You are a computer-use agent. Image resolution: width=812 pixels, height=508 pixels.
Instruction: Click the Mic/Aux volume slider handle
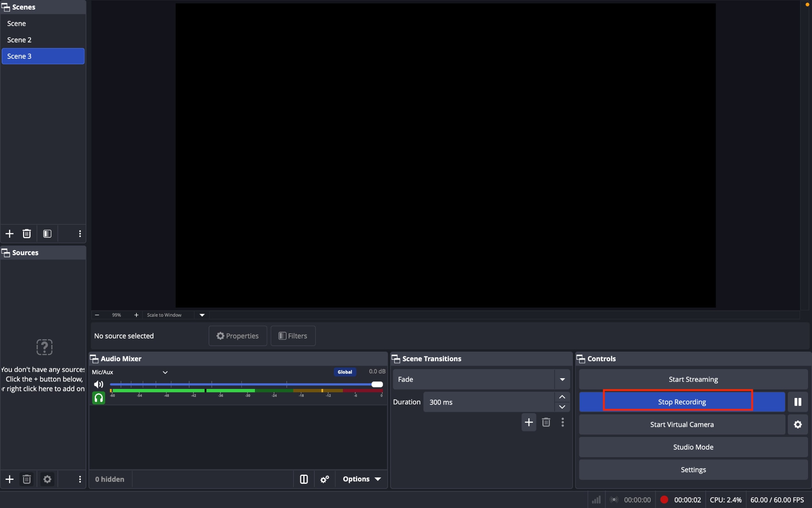coord(377,384)
